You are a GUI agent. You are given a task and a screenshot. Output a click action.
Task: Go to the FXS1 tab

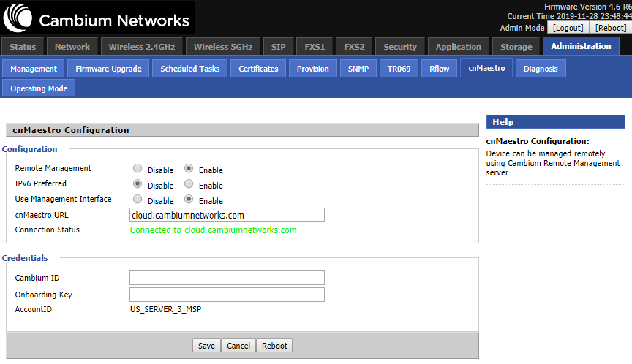point(315,47)
